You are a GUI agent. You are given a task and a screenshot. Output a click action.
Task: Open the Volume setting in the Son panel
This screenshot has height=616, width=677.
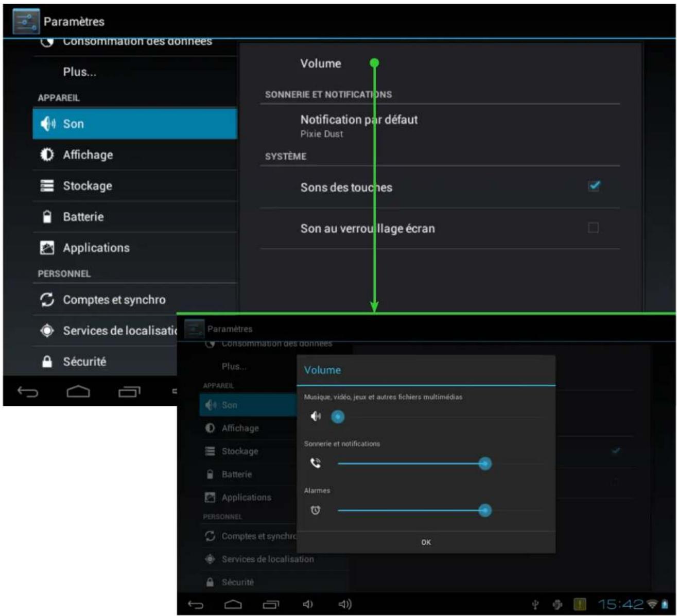tap(440, 63)
